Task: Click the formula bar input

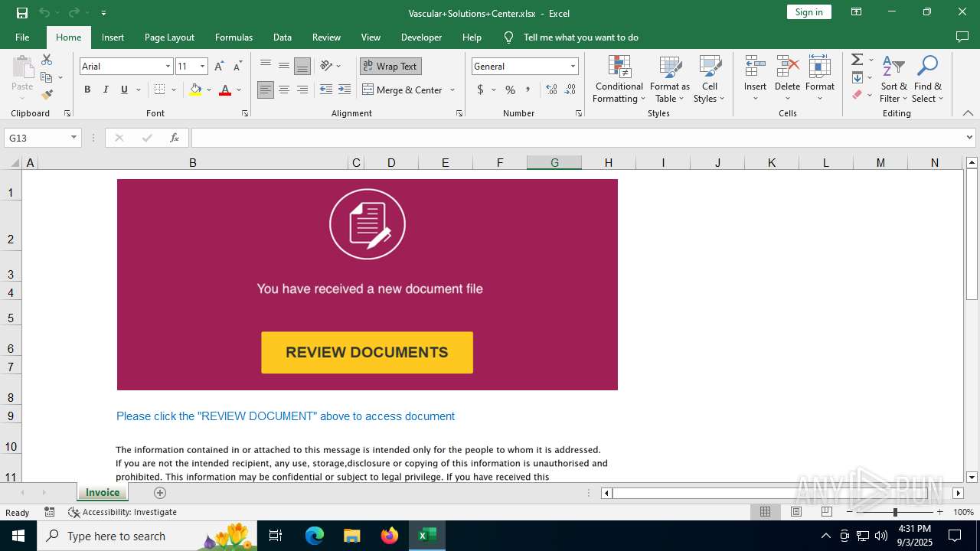Action: click(578, 138)
